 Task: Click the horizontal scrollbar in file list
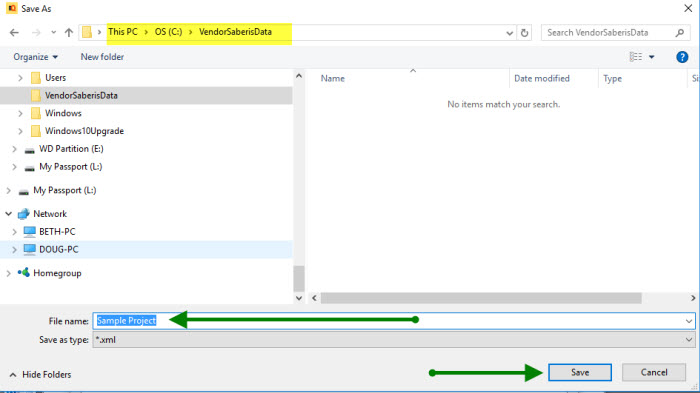tap(481, 298)
